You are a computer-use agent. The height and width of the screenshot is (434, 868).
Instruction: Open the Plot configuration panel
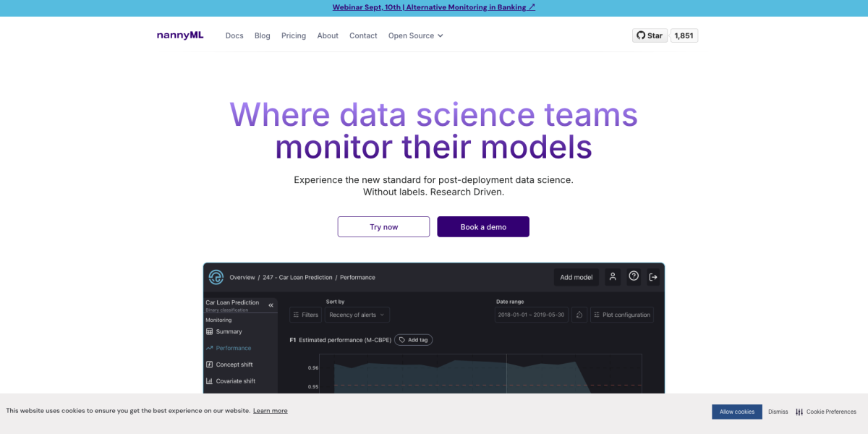tap(621, 315)
